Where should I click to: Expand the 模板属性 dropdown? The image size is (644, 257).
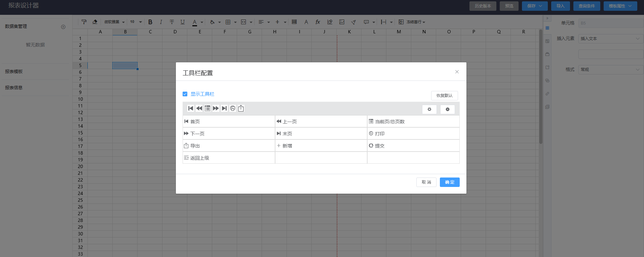620,6
